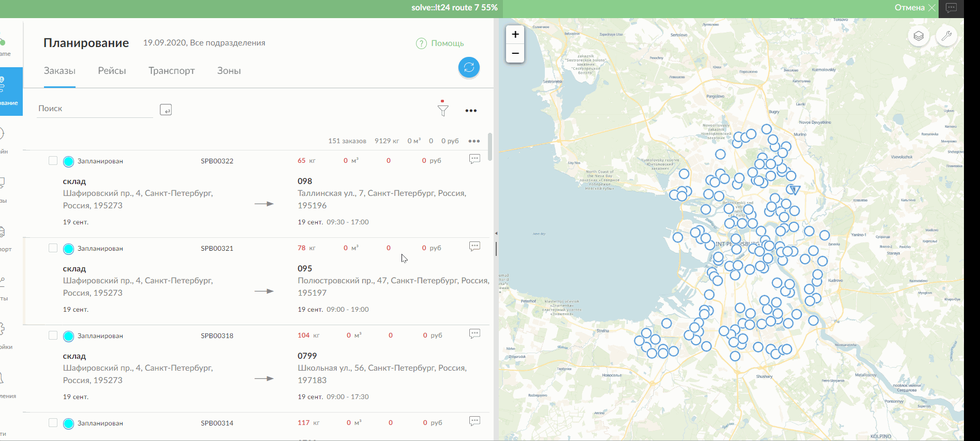The image size is (980, 441).
Task: Click the enter icon beside the search field
Action: tap(166, 110)
